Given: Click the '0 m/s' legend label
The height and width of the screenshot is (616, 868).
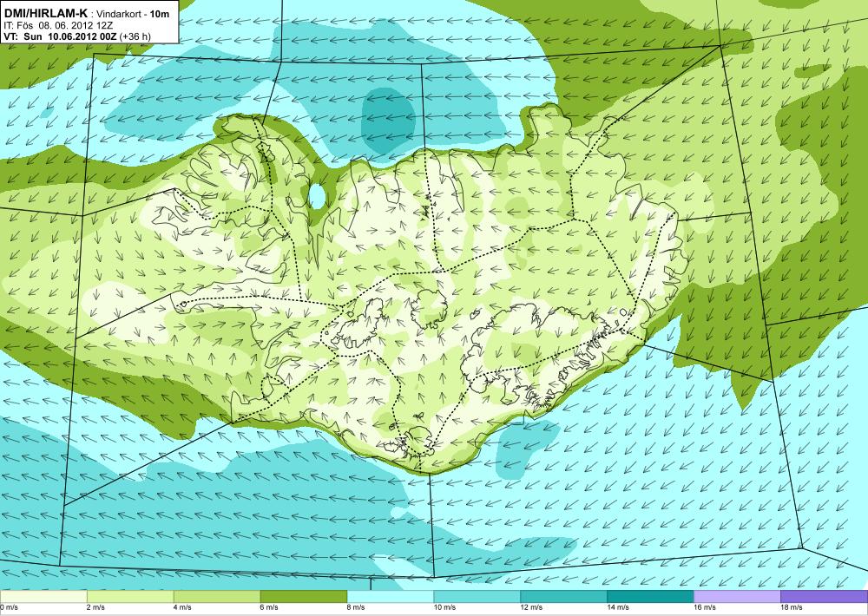Looking at the screenshot, I should point(10,607).
